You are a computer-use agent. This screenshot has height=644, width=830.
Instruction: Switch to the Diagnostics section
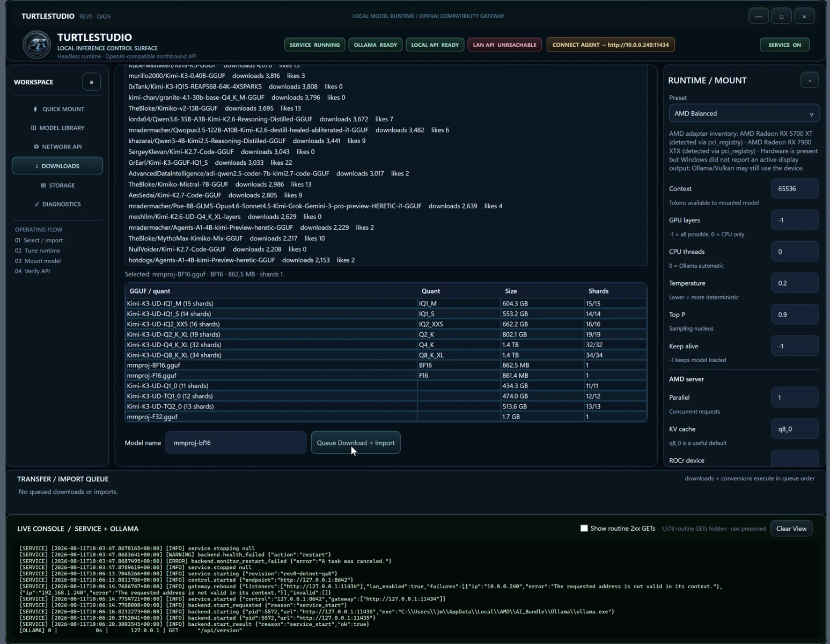57,204
